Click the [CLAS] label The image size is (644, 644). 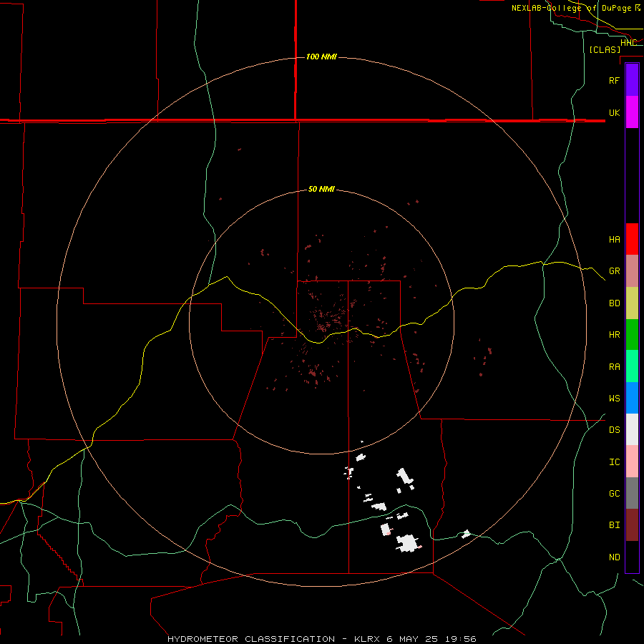coord(605,49)
